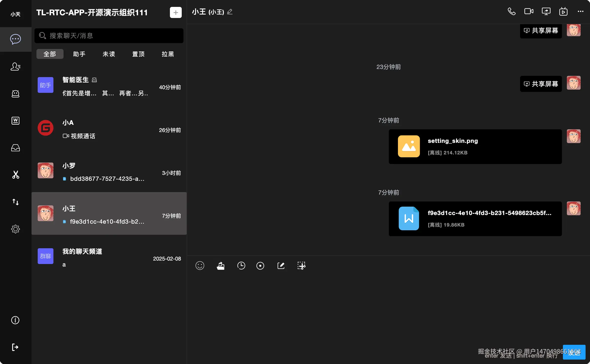The width and height of the screenshot is (590, 364).
Task: Open the scissors tool in sidebar
Action: (x=16, y=175)
